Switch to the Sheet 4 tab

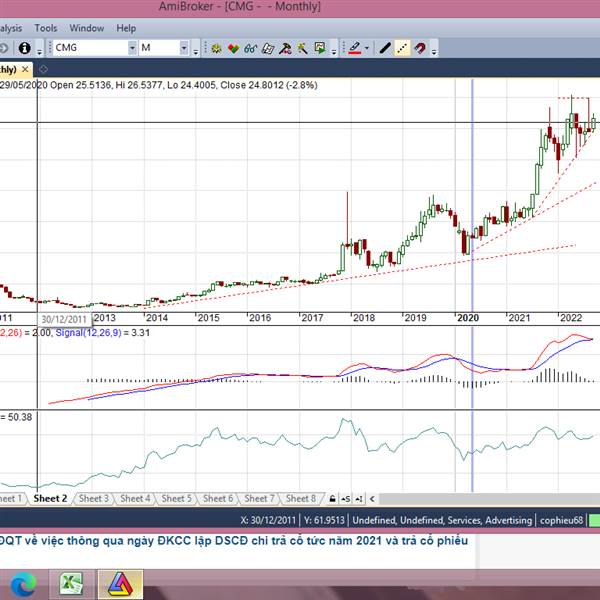pyautogui.click(x=135, y=499)
